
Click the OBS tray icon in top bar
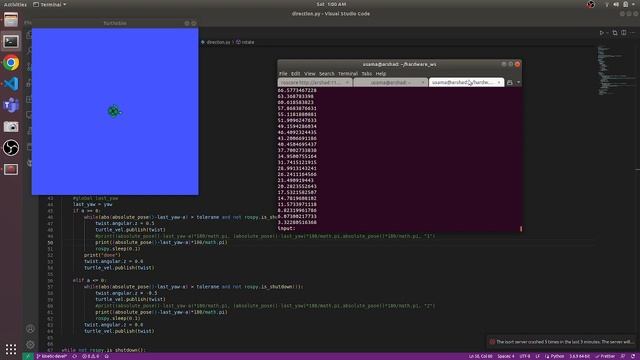(591, 4)
